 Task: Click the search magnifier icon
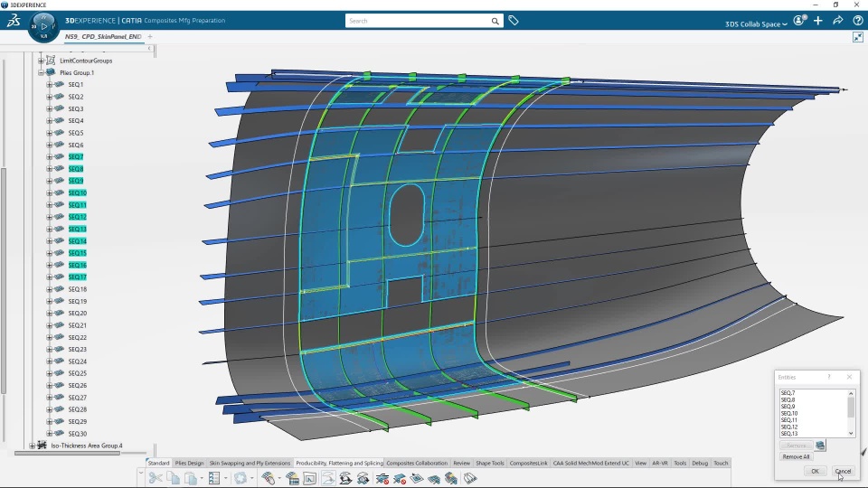[x=495, y=21]
